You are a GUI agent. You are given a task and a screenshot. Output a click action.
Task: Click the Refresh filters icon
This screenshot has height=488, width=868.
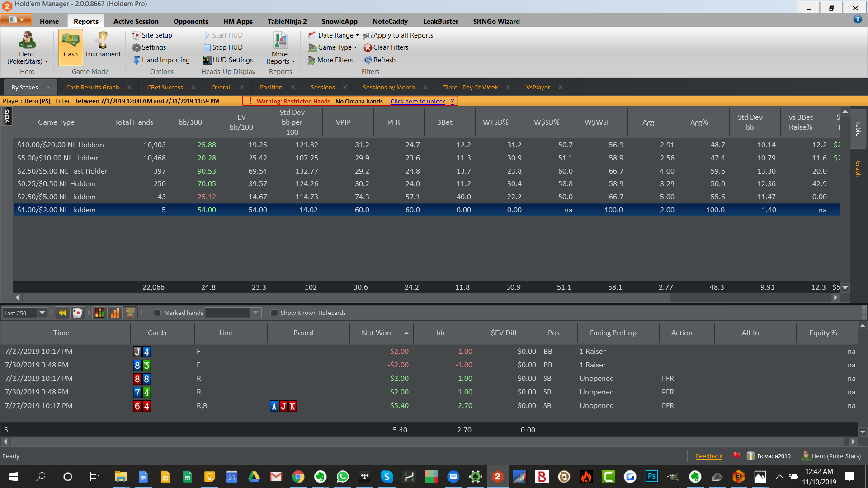point(368,60)
